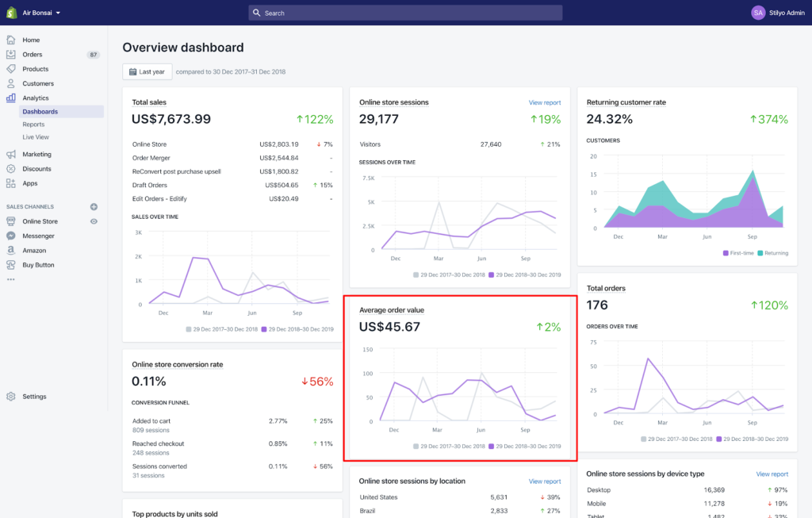Image resolution: width=812 pixels, height=518 pixels.
Task: Open Amazon sales channel
Action: click(x=34, y=250)
